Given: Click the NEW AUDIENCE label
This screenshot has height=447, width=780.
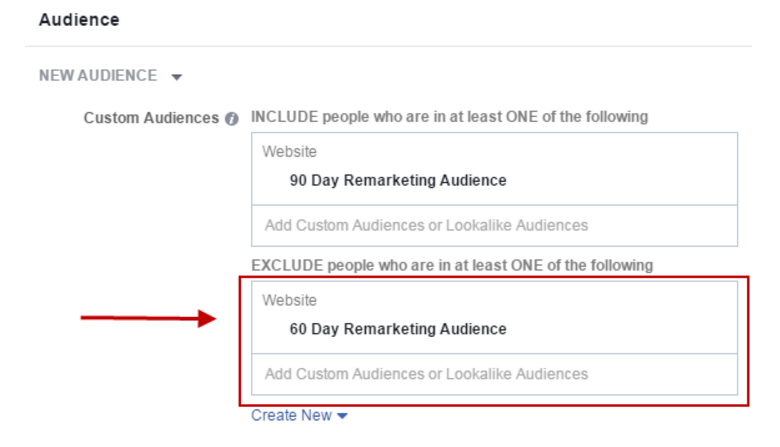Looking at the screenshot, I should pyautogui.click(x=98, y=76).
